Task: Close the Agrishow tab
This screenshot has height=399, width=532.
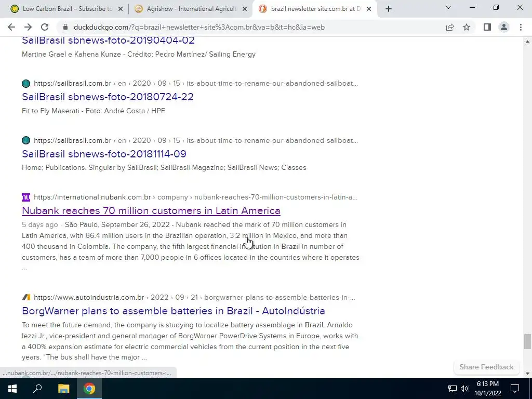Action: point(245,9)
